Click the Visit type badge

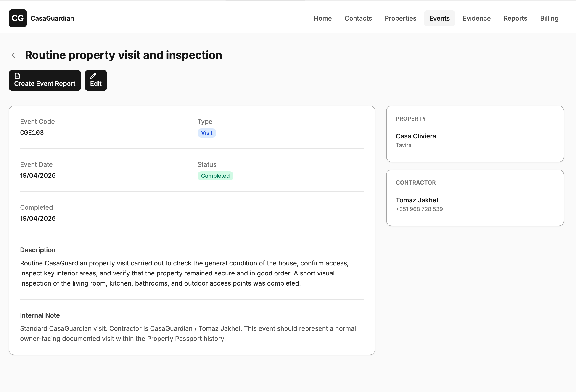[x=207, y=133]
